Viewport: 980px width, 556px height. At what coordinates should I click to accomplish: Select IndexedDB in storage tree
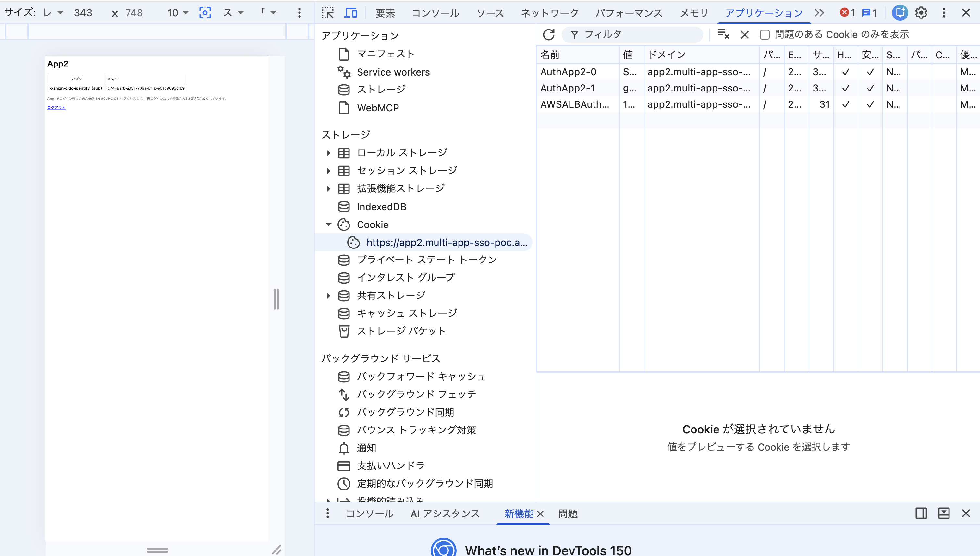click(x=372, y=207)
